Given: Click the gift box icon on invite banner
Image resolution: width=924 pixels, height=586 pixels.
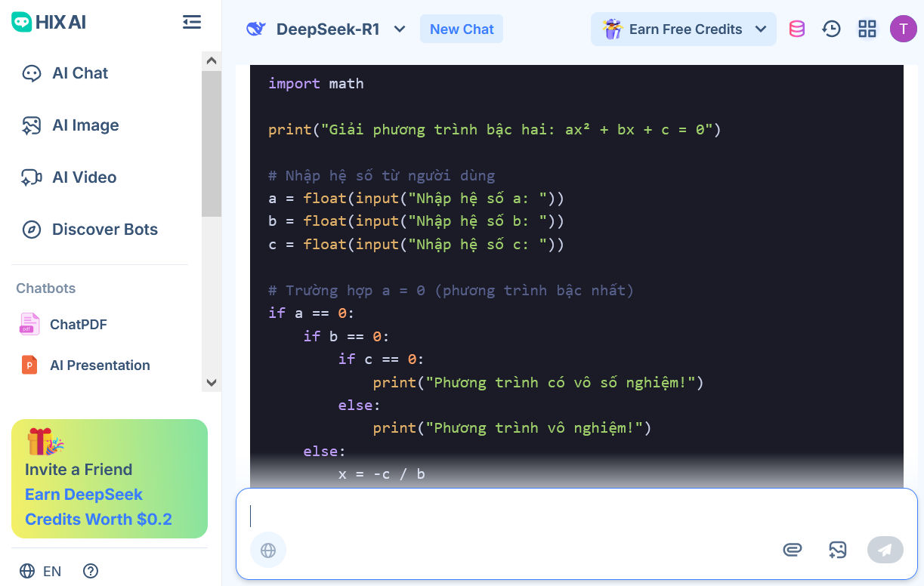Looking at the screenshot, I should pyautogui.click(x=45, y=442).
